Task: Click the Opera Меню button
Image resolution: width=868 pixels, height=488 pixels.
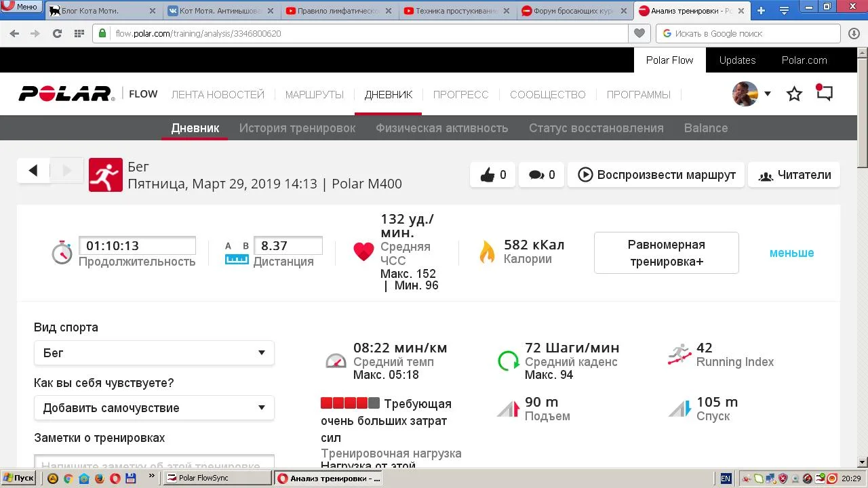Action: click(20, 7)
